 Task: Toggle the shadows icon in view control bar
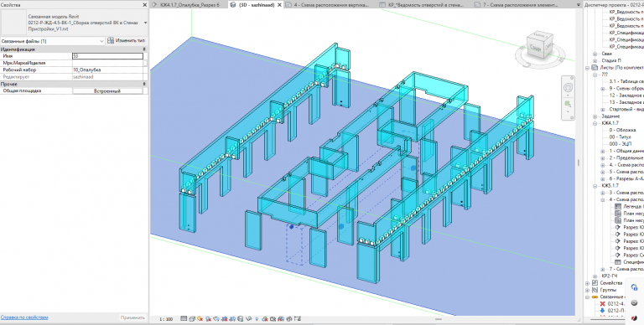[208, 319]
